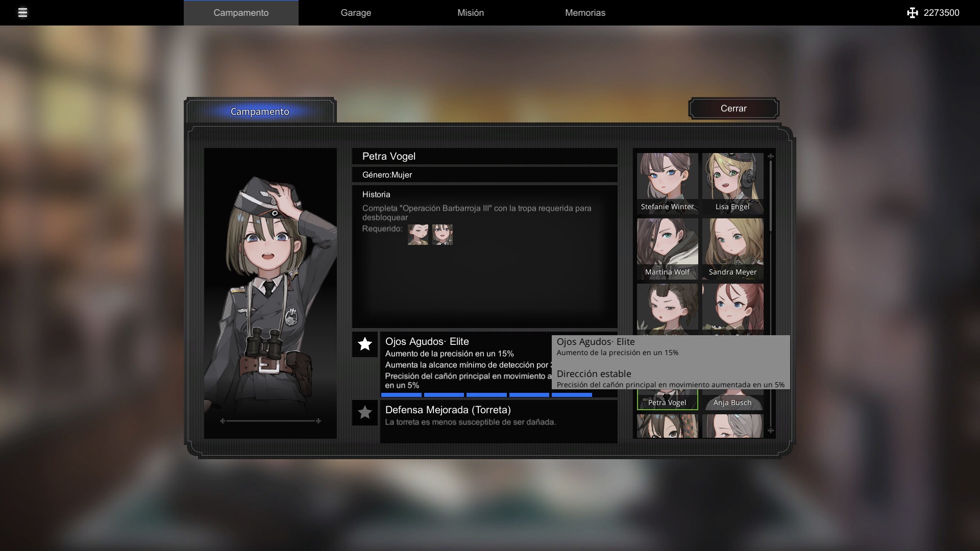The image size is (980, 551).
Task: Click the Defensa Mejorada star icon
Action: click(364, 413)
